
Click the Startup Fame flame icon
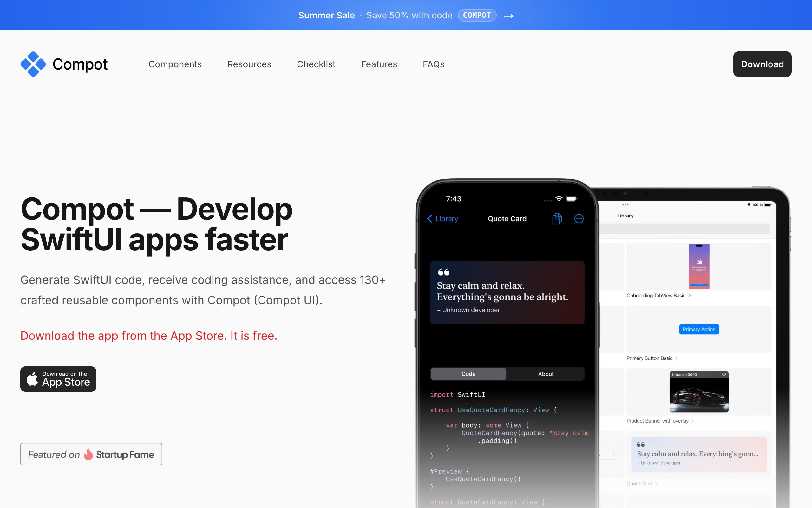(x=88, y=454)
